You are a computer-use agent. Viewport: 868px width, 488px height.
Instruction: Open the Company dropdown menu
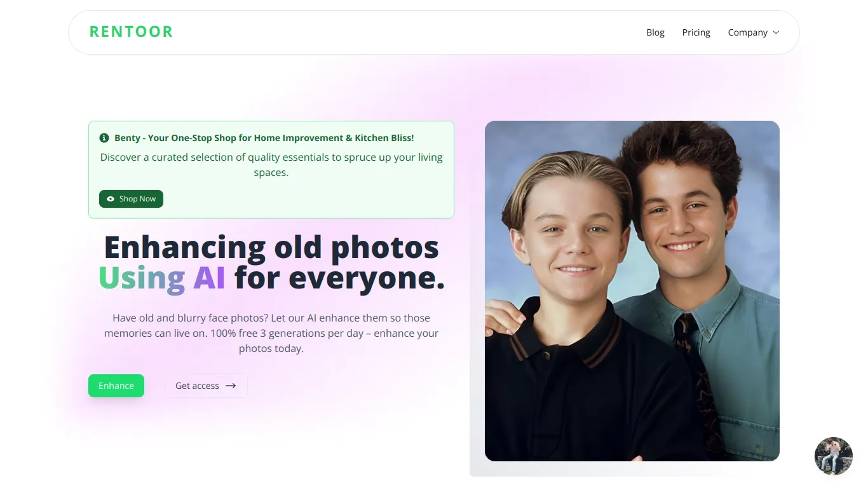click(x=754, y=32)
